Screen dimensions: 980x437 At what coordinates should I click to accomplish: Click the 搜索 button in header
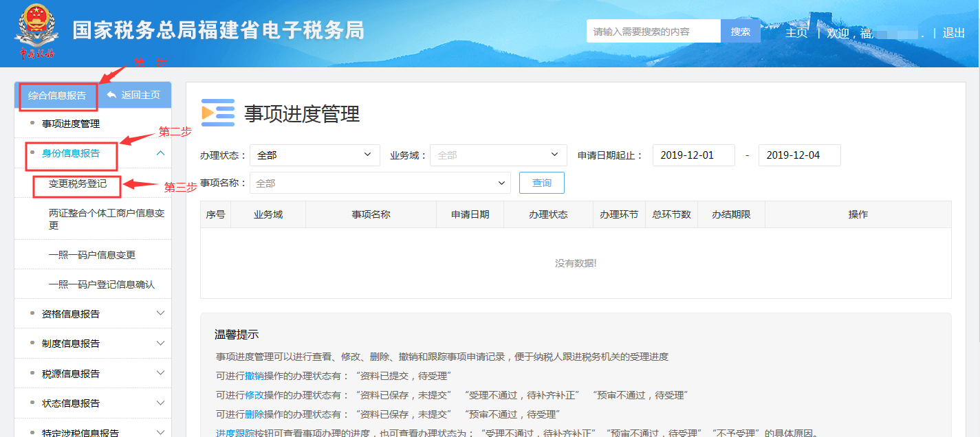(x=740, y=32)
